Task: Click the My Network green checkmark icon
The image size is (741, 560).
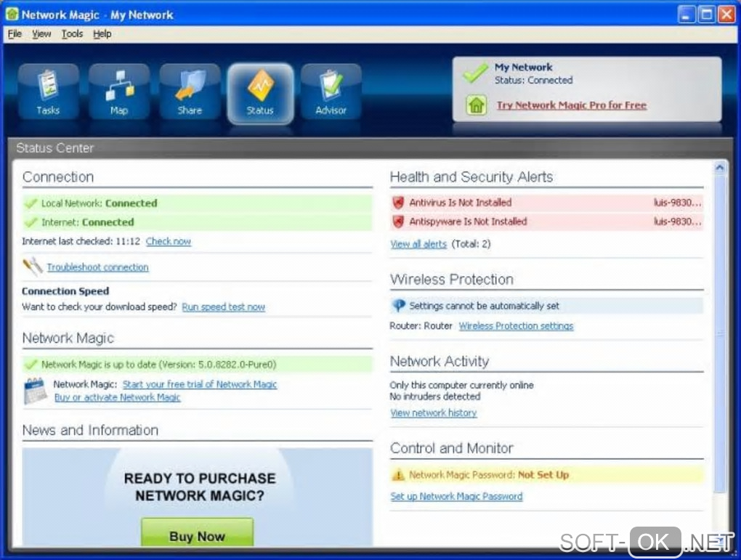Action: pos(475,73)
